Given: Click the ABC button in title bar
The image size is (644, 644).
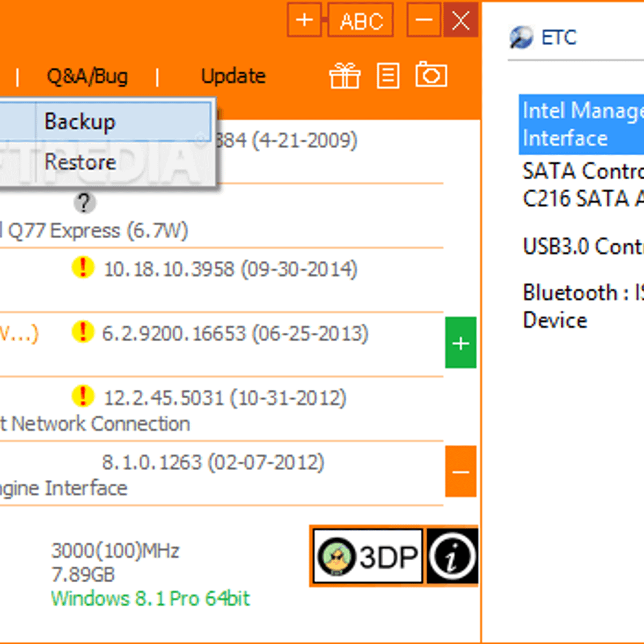Looking at the screenshot, I should tap(361, 21).
